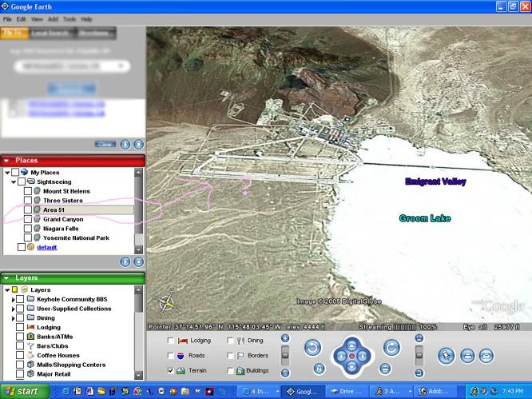Pan the map down with the arrow
The height and width of the screenshot is (399, 532).
coord(352,366)
